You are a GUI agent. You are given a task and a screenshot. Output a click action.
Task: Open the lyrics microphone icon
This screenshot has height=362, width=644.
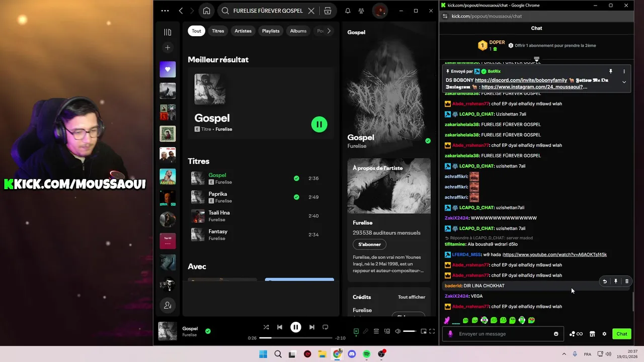366,331
